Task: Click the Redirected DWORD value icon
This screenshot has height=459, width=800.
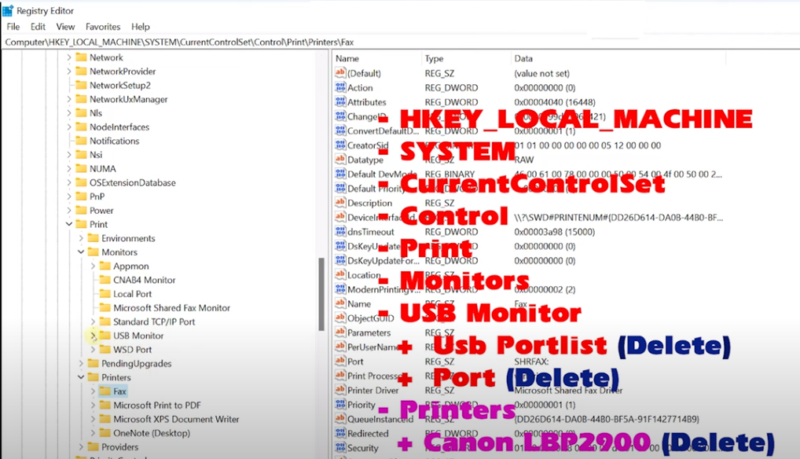Action: 340,434
